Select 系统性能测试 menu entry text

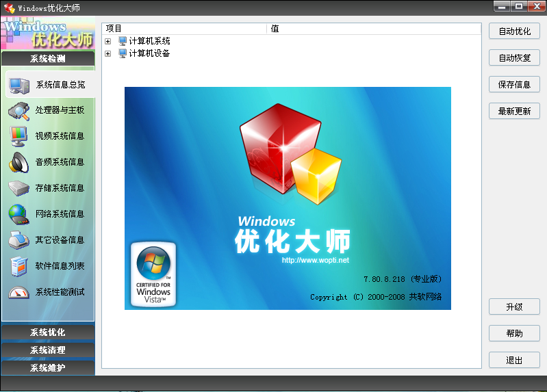60,292
